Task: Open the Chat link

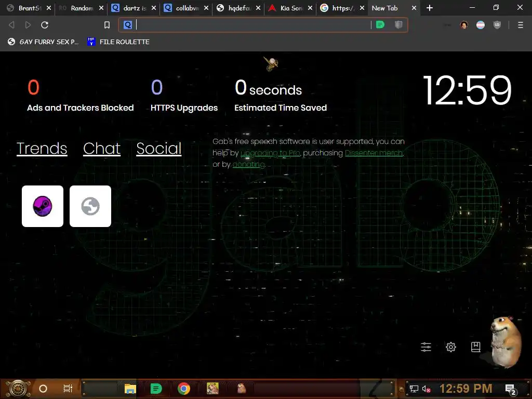Action: click(102, 148)
